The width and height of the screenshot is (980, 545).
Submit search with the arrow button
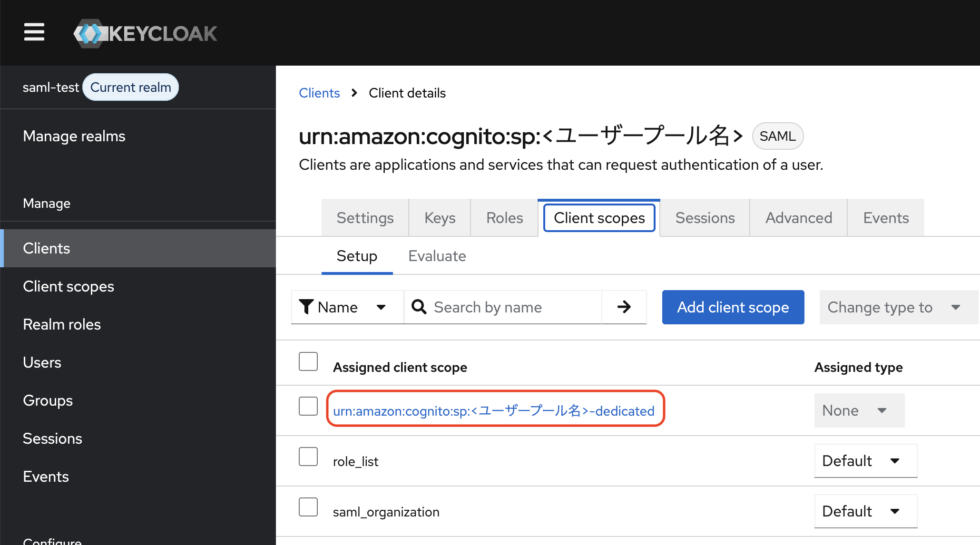[x=624, y=307]
